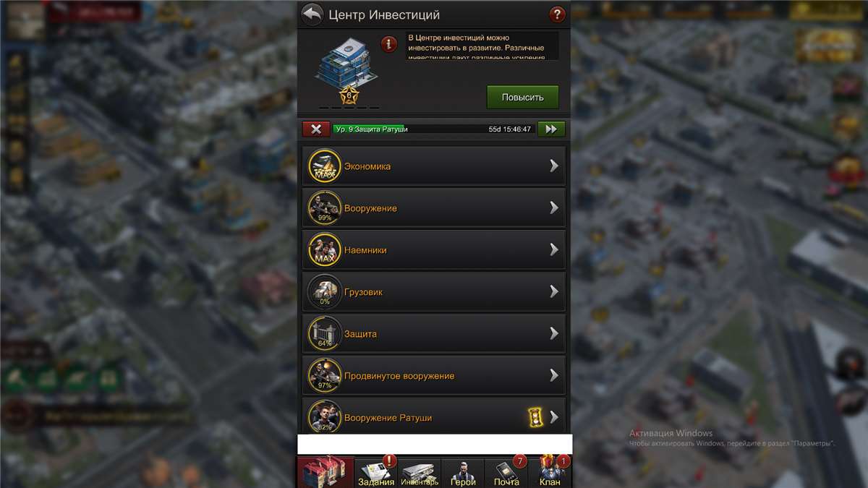Click the green Повысить upgrade button
868x488 pixels.
pos(522,97)
